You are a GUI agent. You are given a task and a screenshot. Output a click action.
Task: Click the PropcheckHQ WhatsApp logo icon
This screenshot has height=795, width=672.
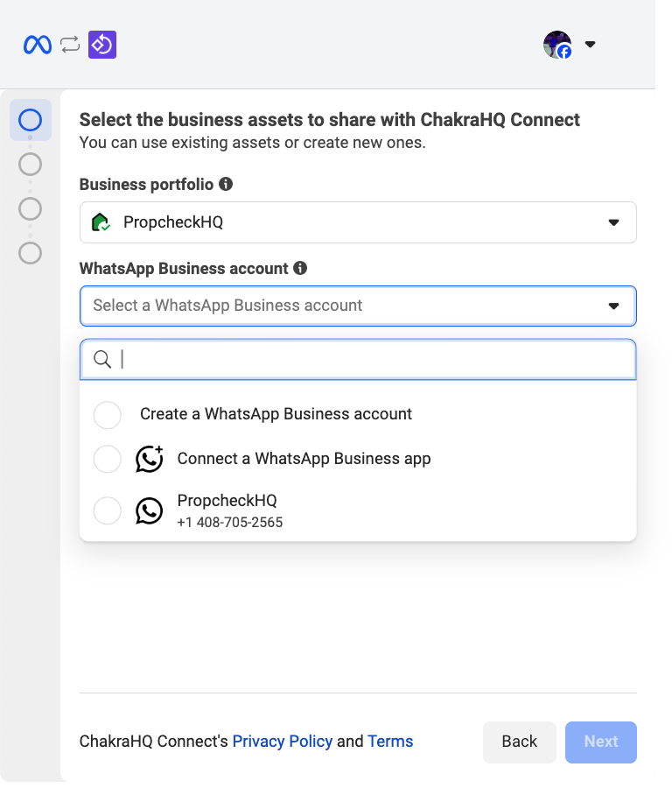(150, 510)
